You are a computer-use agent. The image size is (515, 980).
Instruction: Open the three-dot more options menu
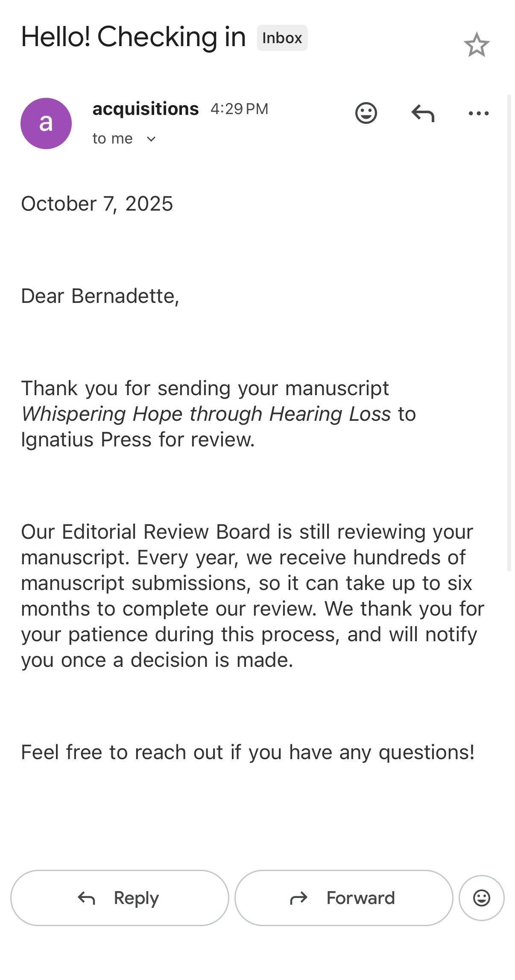click(x=478, y=113)
